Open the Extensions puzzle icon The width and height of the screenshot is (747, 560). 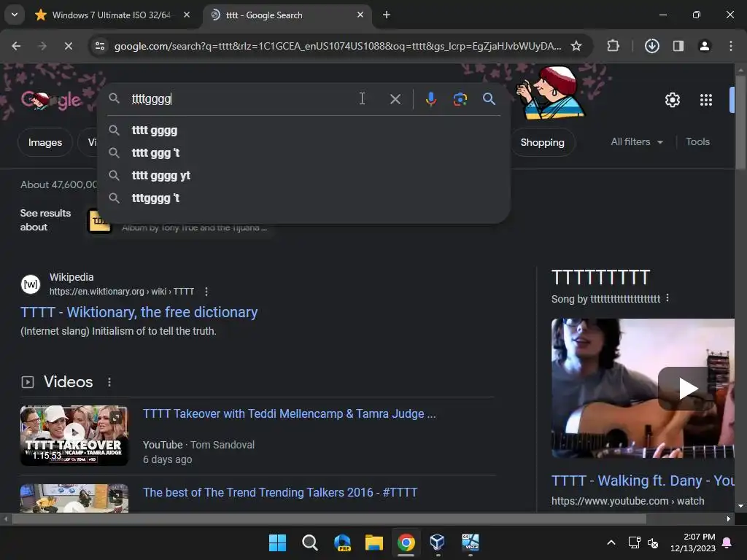pyautogui.click(x=613, y=46)
